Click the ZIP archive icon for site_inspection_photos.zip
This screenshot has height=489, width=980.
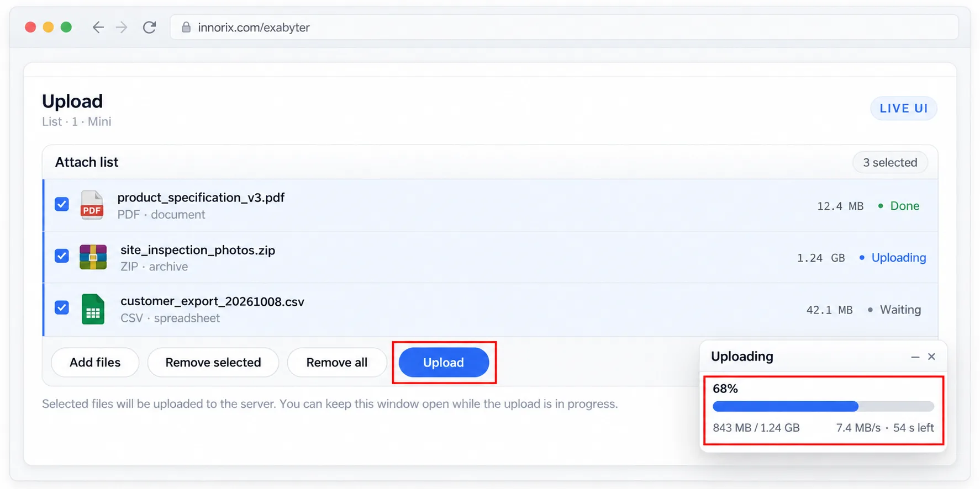93,257
